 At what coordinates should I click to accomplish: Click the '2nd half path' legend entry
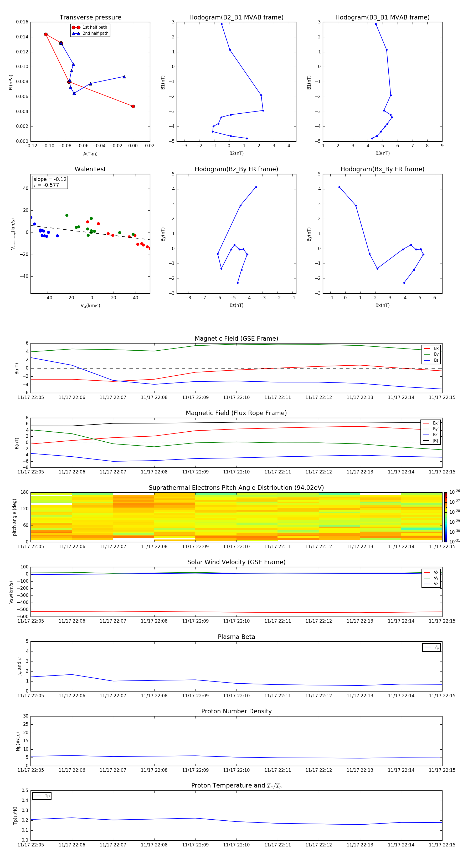tap(90, 33)
